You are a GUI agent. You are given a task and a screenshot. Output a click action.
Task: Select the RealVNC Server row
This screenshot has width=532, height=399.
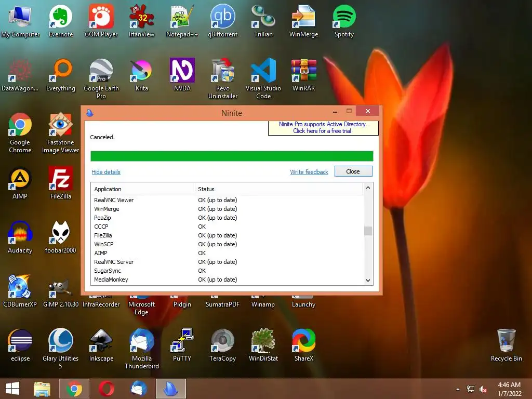pyautogui.click(x=228, y=262)
